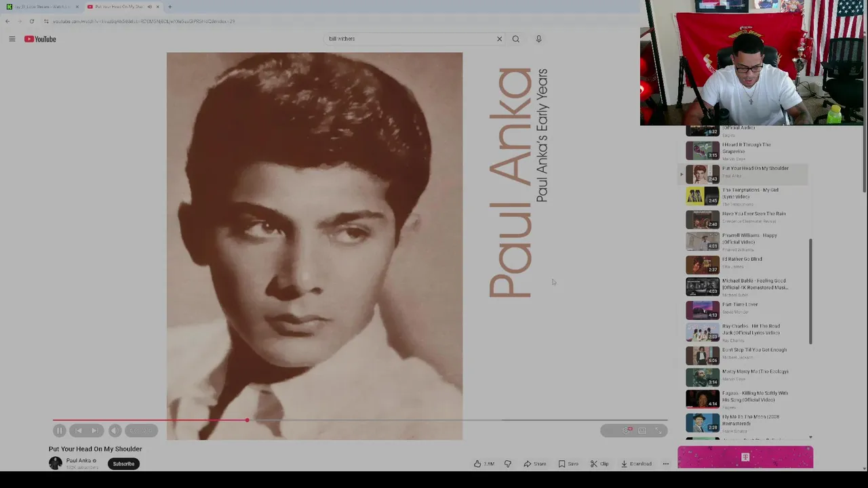
Task: Open Paul Anka channel avatar
Action: click(56, 464)
